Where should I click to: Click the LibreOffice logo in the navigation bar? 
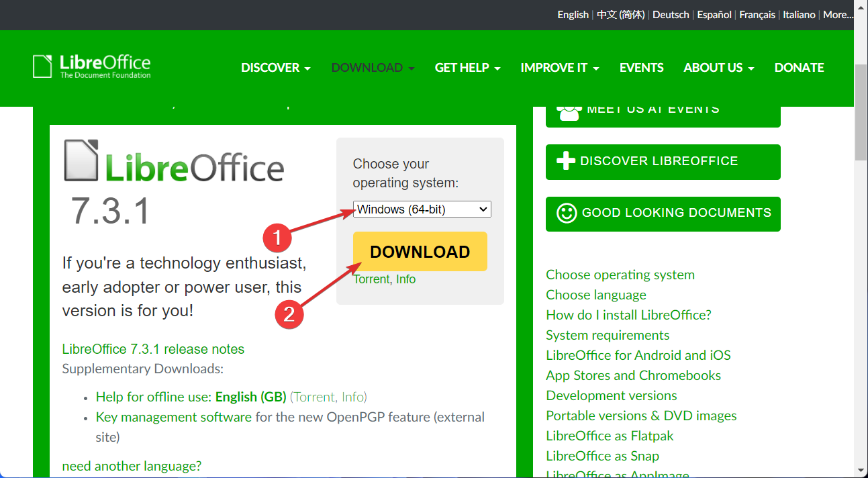pyautogui.click(x=91, y=66)
